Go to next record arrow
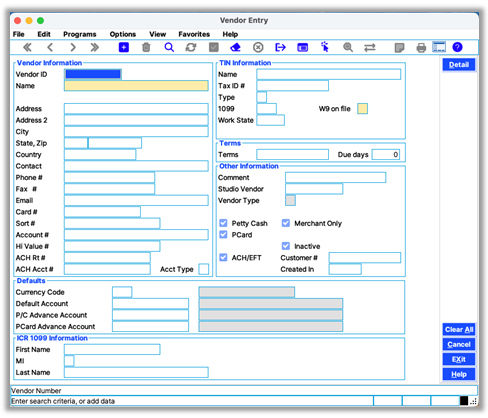488x418 pixels. tap(73, 47)
